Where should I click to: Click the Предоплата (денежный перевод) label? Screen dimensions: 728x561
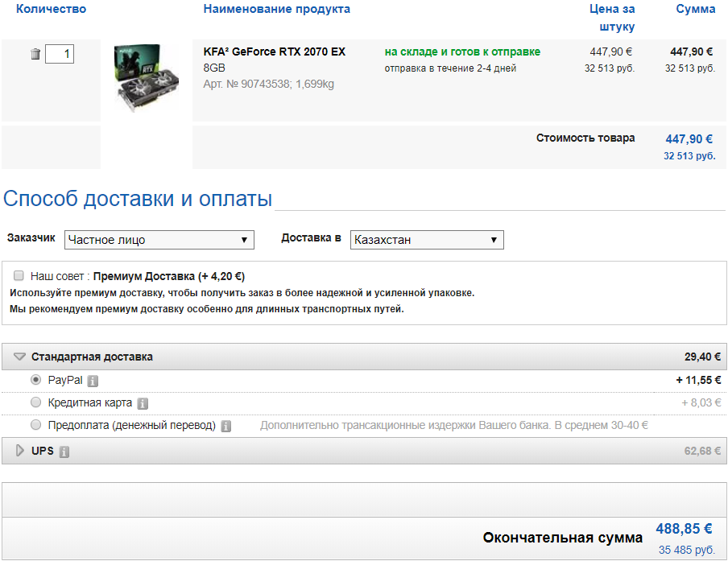pyautogui.click(x=132, y=426)
